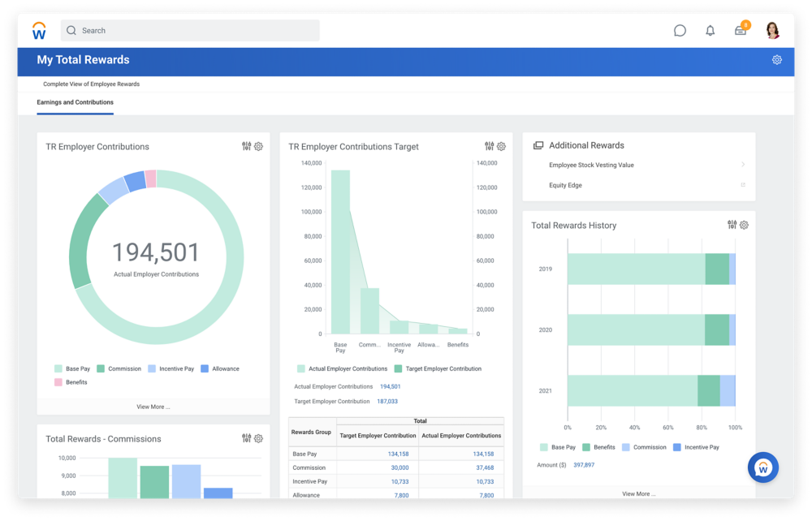Toggle the Commission legend in donut chart
Viewport: 812px width, 521px height.
124,368
